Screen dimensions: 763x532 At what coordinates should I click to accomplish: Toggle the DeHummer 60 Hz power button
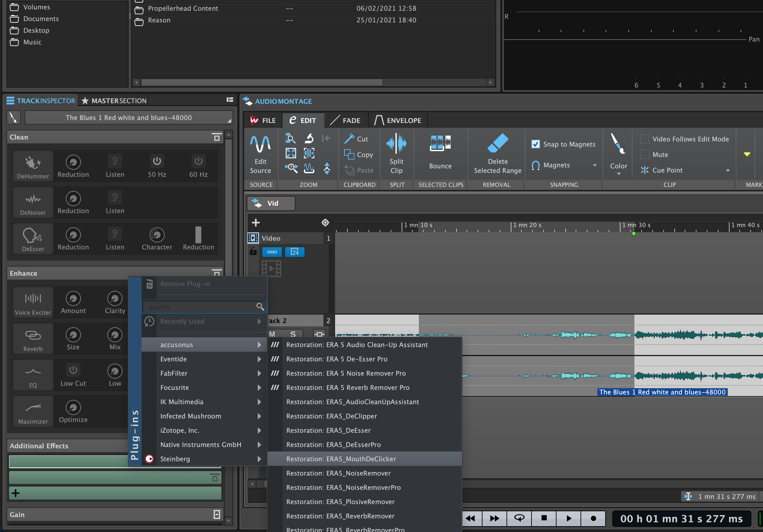[198, 161]
